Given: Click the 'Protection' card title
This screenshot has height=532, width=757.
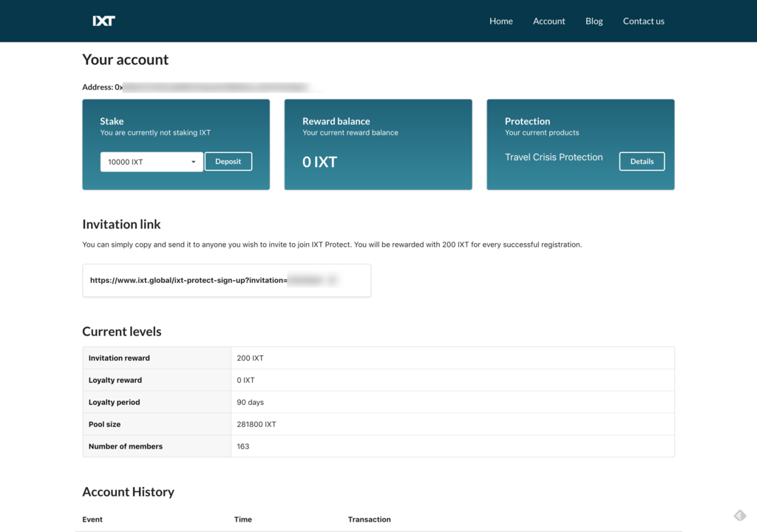Looking at the screenshot, I should (x=527, y=121).
